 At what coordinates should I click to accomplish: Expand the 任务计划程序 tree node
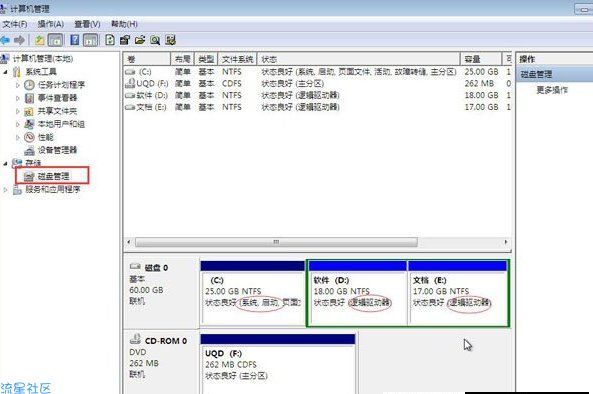click(x=18, y=85)
